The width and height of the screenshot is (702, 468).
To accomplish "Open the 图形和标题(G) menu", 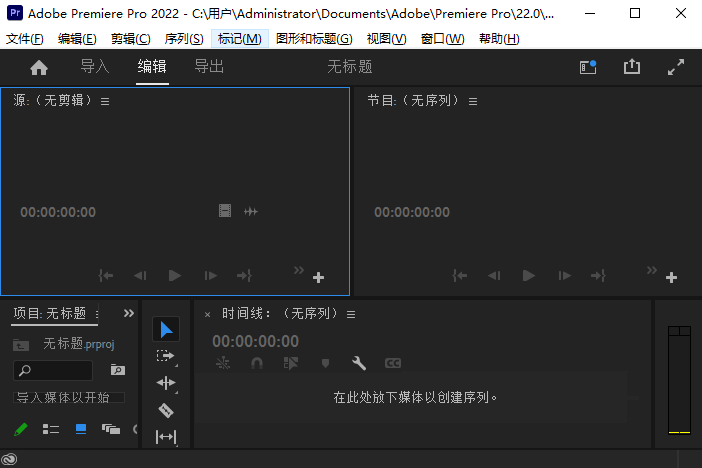I will 314,39.
